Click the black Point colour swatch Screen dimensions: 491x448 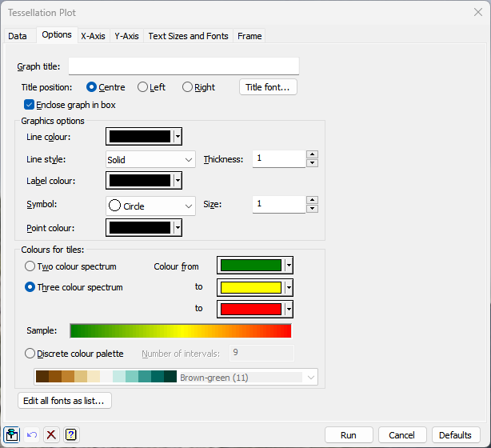pyautogui.click(x=140, y=228)
